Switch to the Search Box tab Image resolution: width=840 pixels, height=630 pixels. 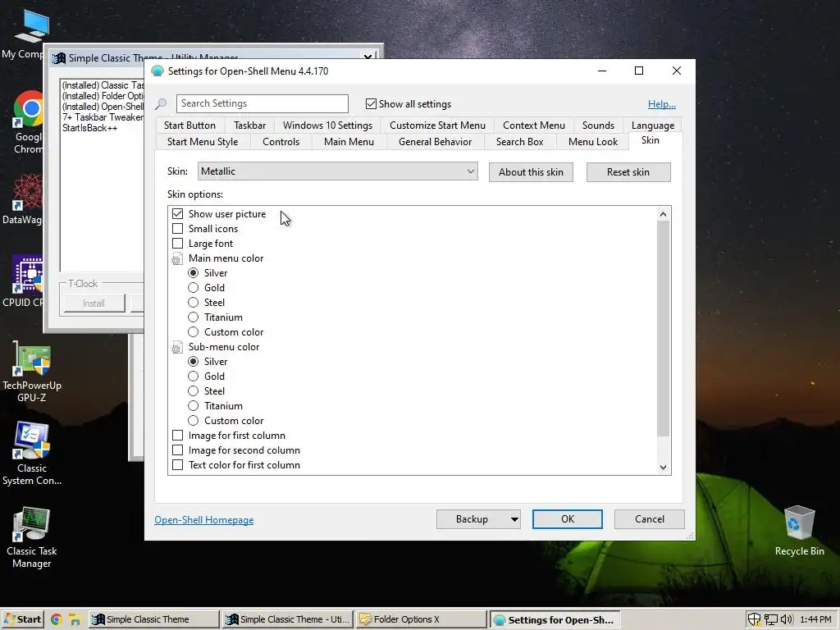pos(519,142)
